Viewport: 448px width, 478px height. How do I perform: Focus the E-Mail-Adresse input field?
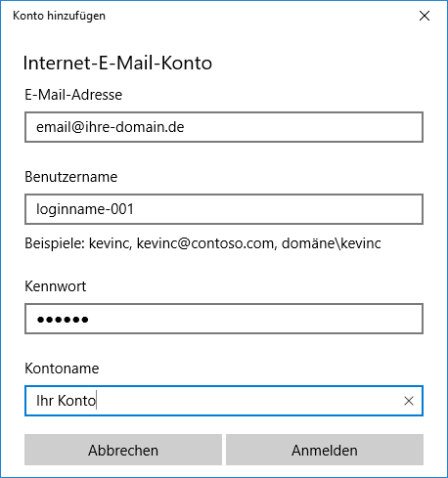click(x=224, y=127)
